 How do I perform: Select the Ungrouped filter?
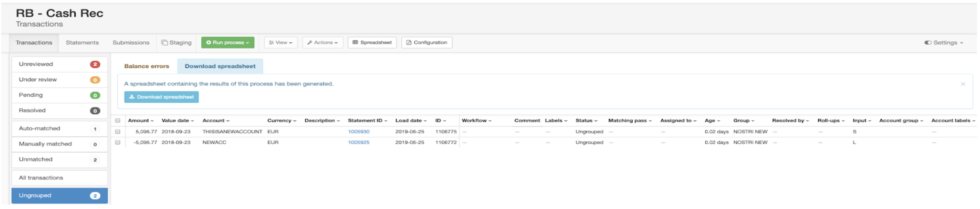59,196
